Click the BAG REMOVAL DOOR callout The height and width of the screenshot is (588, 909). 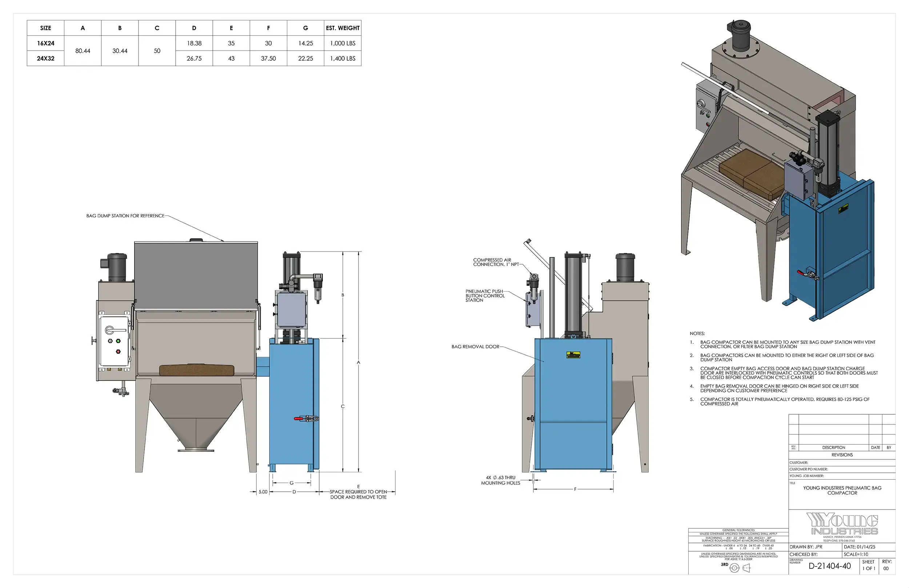tap(475, 347)
